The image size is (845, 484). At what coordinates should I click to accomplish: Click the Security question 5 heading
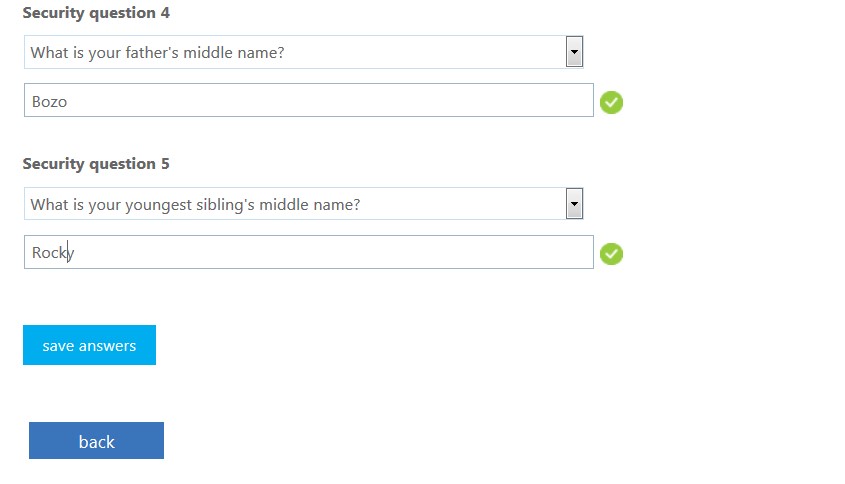96,164
